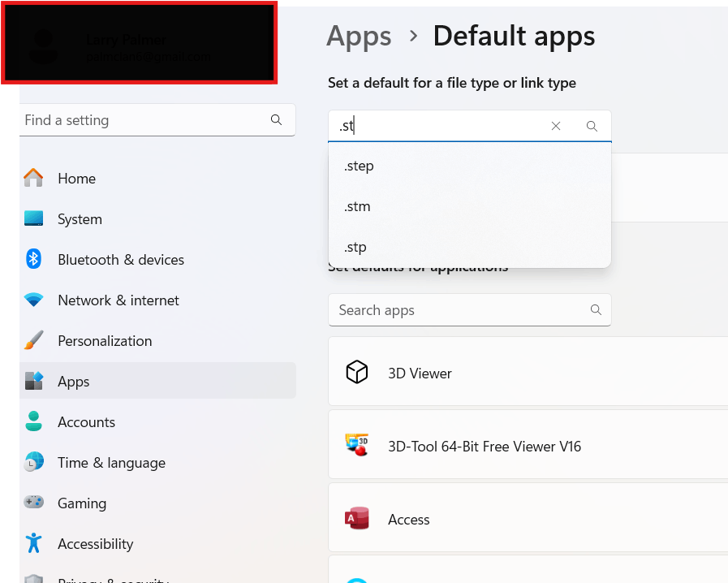728x583 pixels.
Task: Open Accounts settings page
Action: [x=158, y=421]
